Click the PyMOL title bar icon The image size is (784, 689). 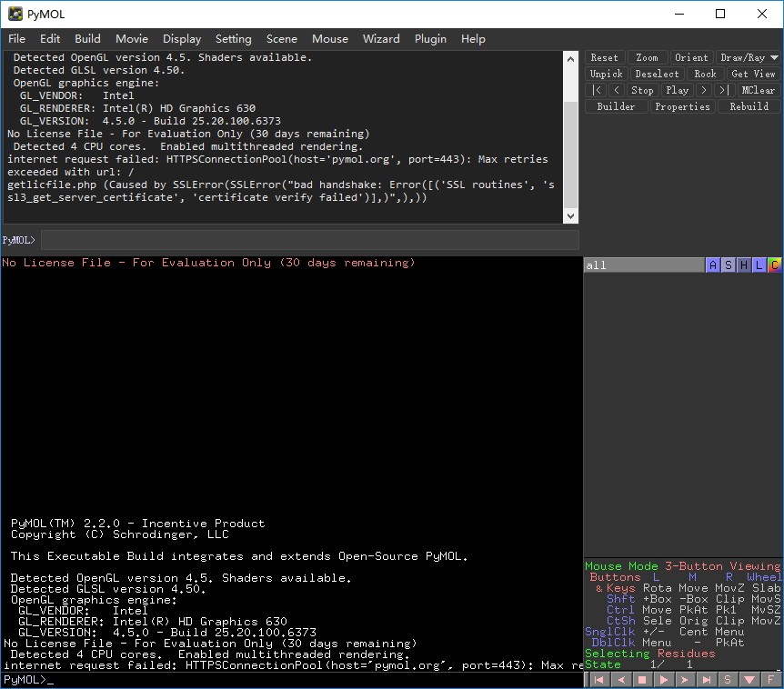click(x=15, y=14)
